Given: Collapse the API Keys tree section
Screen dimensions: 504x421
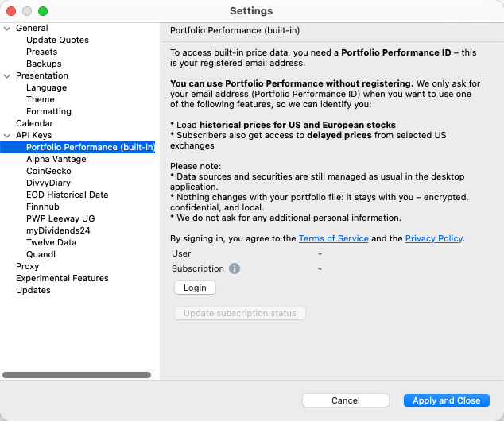Looking at the screenshot, I should click(8, 135).
